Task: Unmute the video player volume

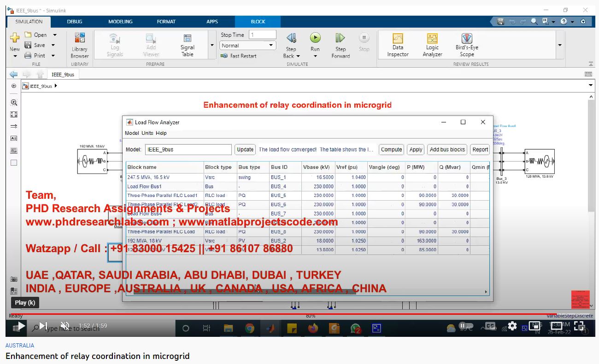Action: point(65,326)
